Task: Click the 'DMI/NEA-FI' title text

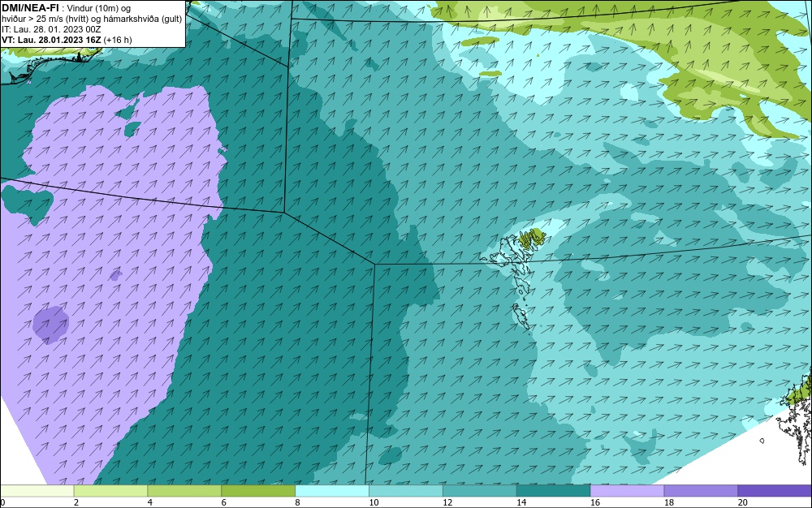Action: pos(30,7)
